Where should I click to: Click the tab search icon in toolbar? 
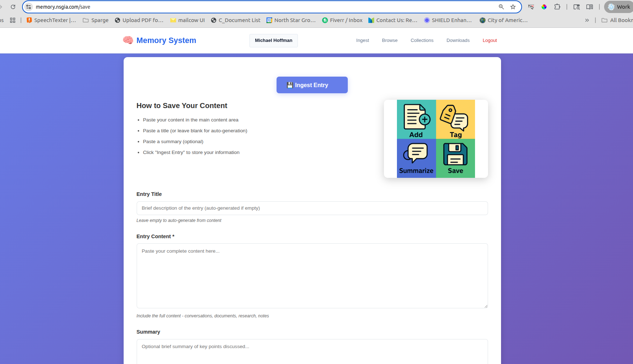577,7
